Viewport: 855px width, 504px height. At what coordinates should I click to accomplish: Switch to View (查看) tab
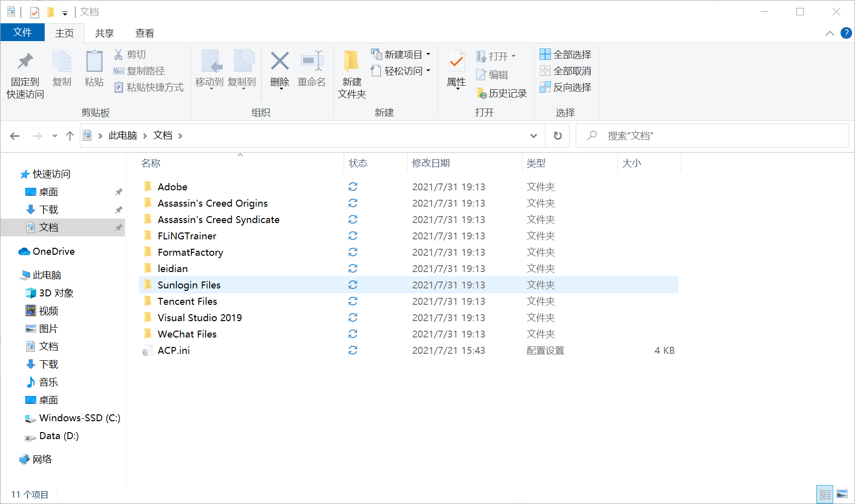click(145, 33)
